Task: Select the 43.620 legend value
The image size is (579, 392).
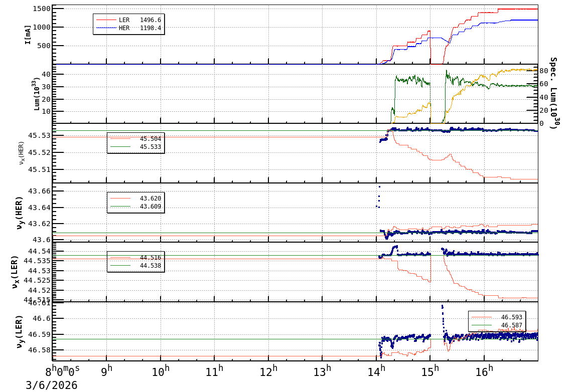Action: [x=151, y=199]
